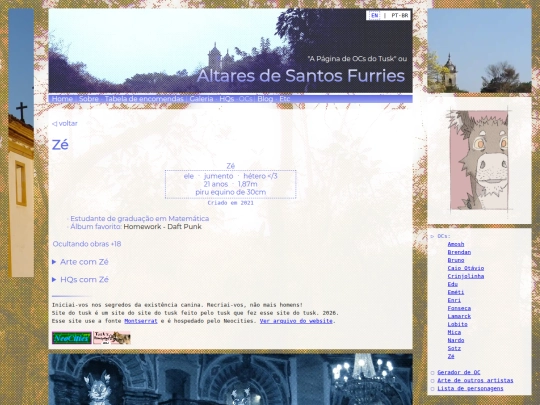Open the Crinjolinha character page

click(466, 276)
